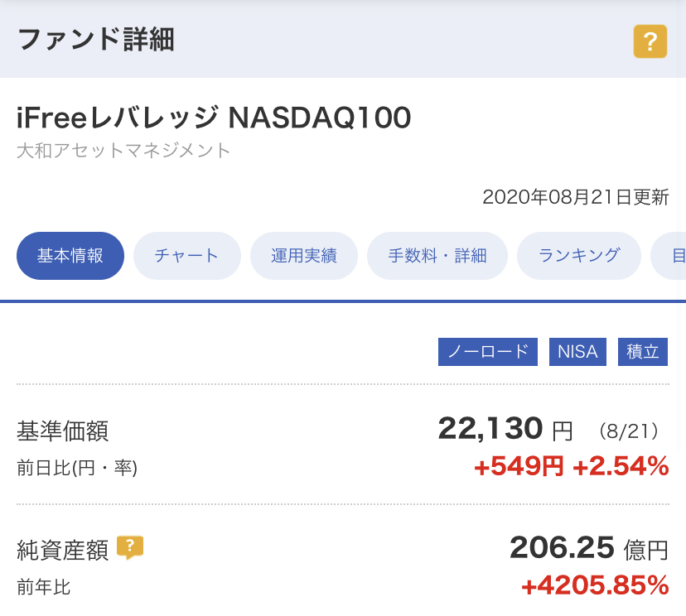Click the 206.25 億円 net assets value
This screenshot has height=616, width=686.
[x=588, y=547]
